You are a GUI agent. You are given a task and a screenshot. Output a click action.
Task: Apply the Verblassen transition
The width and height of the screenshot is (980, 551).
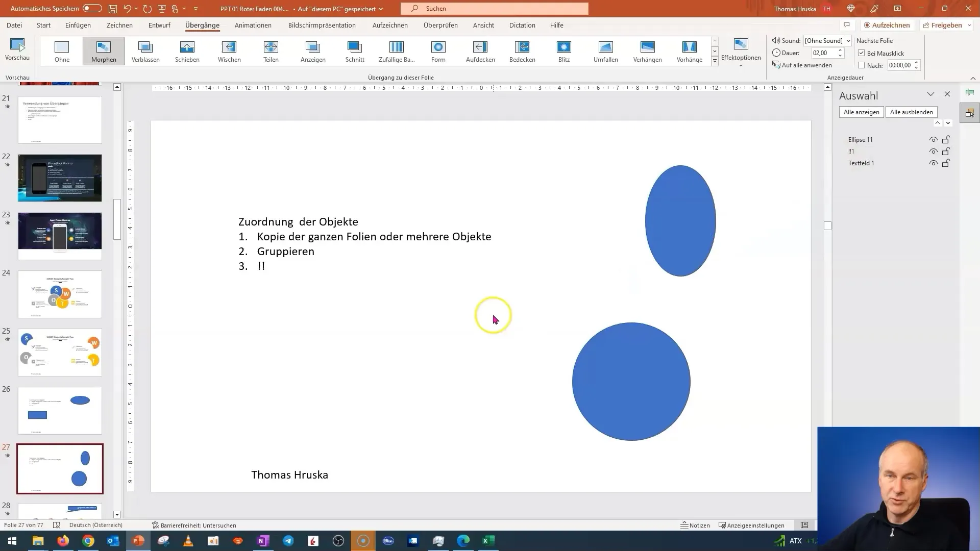(x=145, y=51)
